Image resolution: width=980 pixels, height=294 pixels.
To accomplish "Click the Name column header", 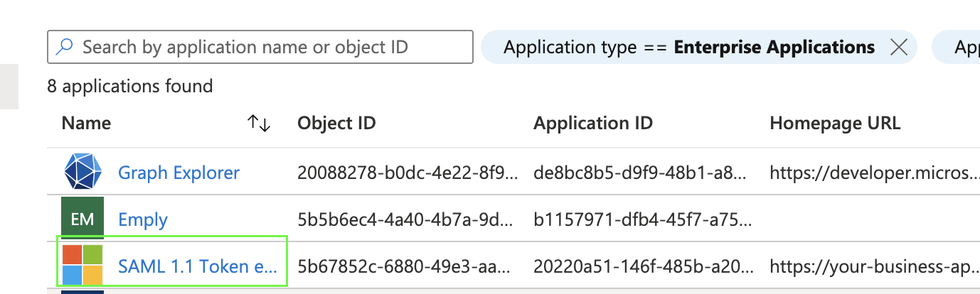I will pos(86,124).
